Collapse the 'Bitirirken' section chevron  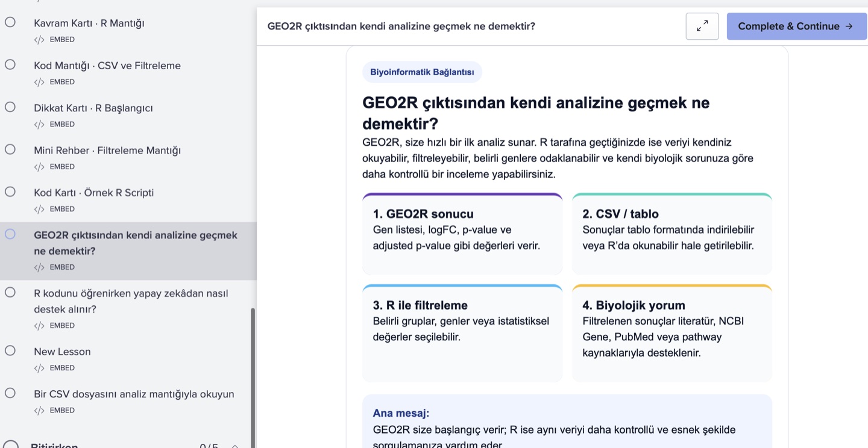(235, 446)
